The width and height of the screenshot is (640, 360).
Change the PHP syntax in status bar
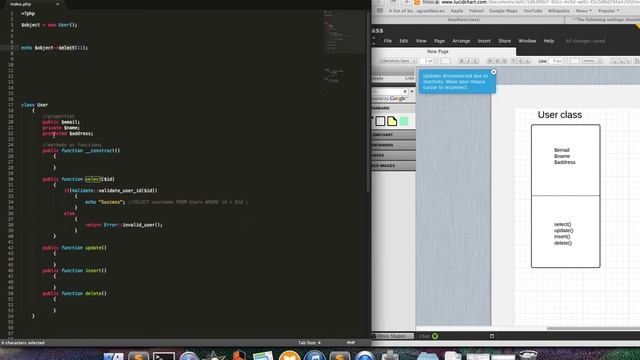[351, 342]
